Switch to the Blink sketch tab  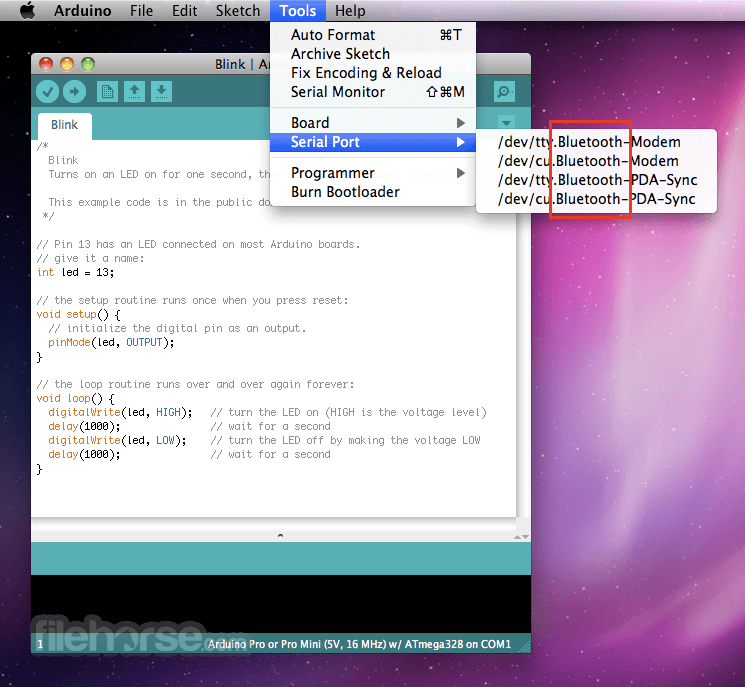(x=65, y=125)
